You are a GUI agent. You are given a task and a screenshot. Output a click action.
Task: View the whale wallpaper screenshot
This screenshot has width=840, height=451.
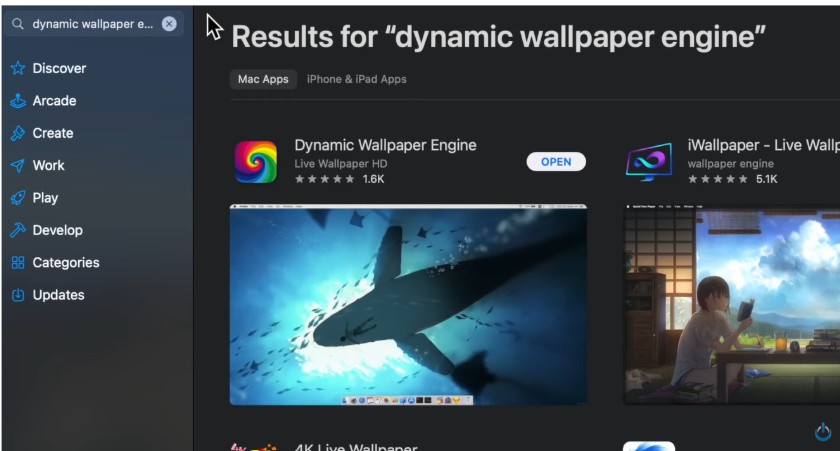(x=408, y=304)
